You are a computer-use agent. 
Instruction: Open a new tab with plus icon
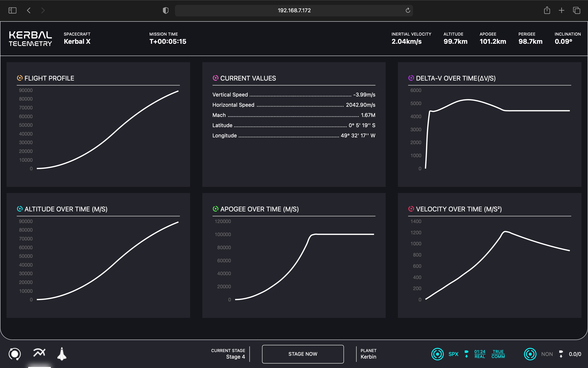click(x=561, y=10)
